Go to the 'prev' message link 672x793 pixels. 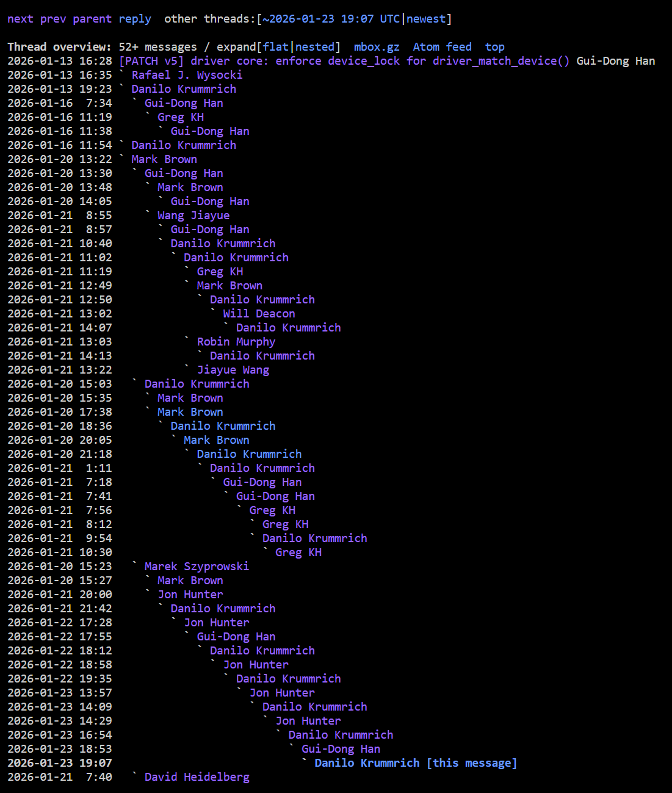(x=53, y=19)
